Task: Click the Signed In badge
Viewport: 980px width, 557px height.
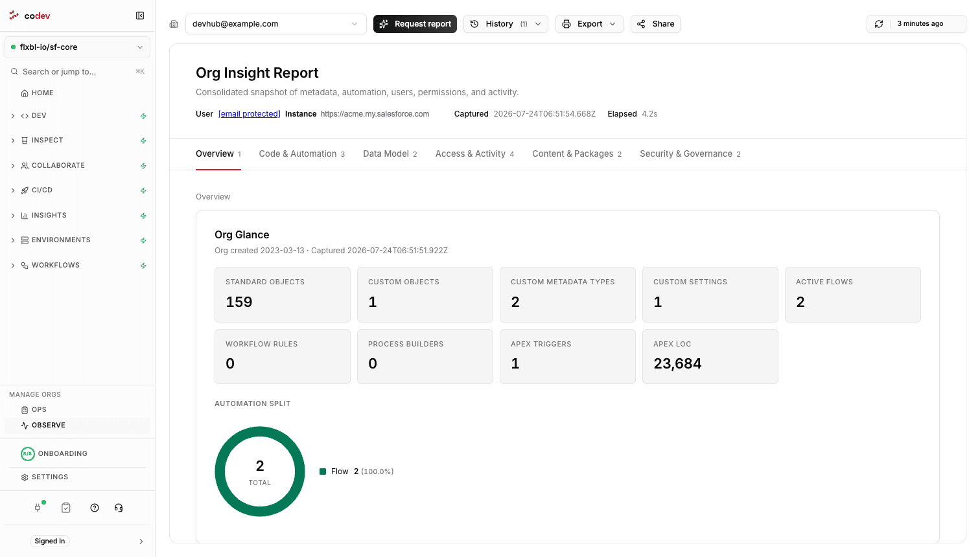Action: coord(50,541)
